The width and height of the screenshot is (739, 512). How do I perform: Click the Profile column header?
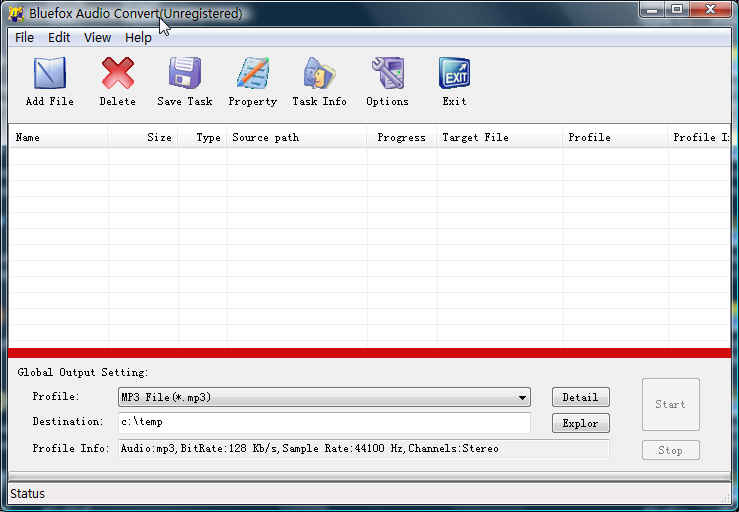tap(616, 138)
